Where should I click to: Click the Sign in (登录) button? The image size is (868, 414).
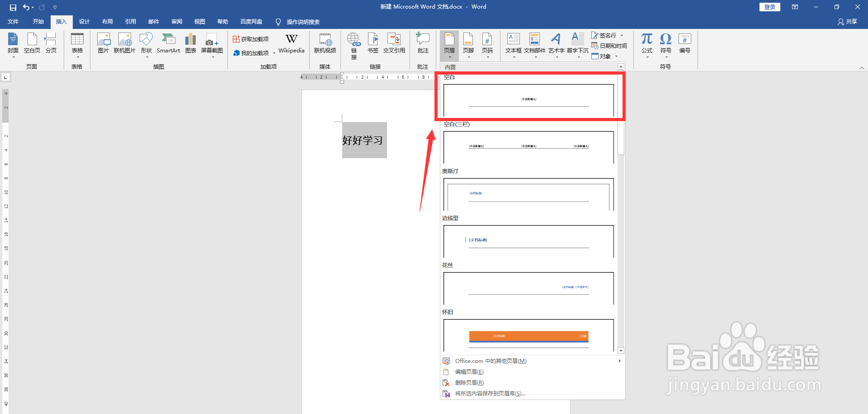pos(770,7)
